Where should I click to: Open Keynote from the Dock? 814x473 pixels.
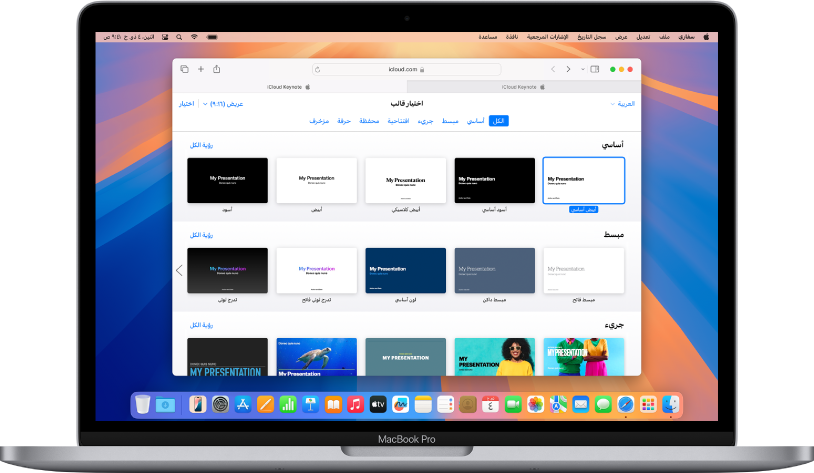[310, 404]
